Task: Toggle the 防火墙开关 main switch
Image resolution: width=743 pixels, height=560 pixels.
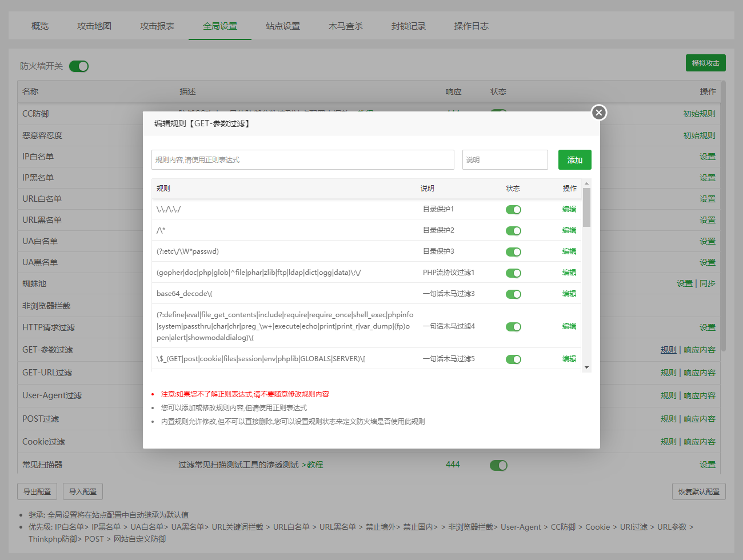Action: point(79,66)
